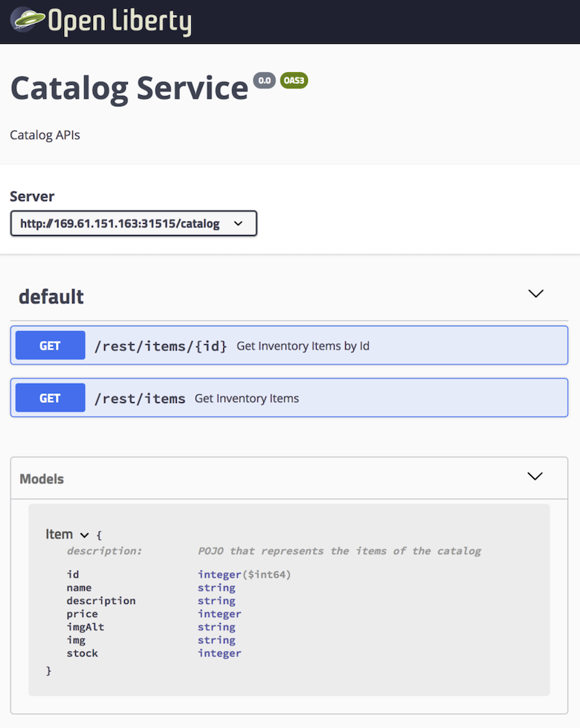
Task: Select the blue GET badge for /rest/items
Action: [49, 398]
